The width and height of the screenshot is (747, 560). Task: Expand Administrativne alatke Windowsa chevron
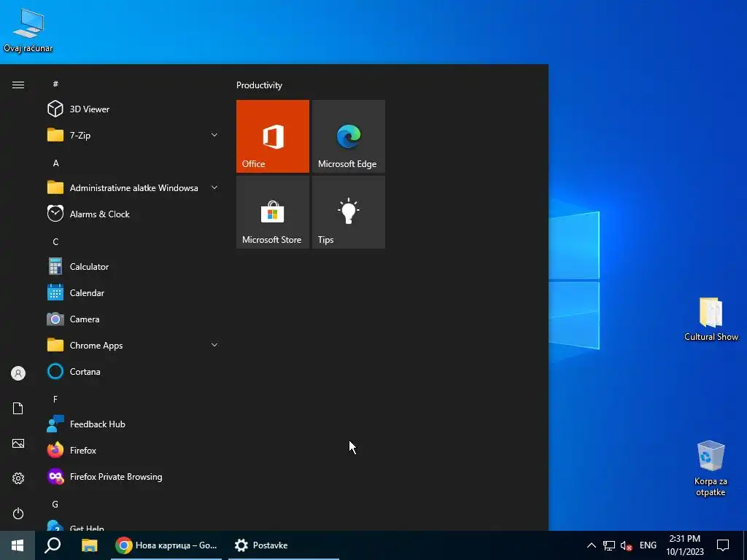tap(214, 187)
